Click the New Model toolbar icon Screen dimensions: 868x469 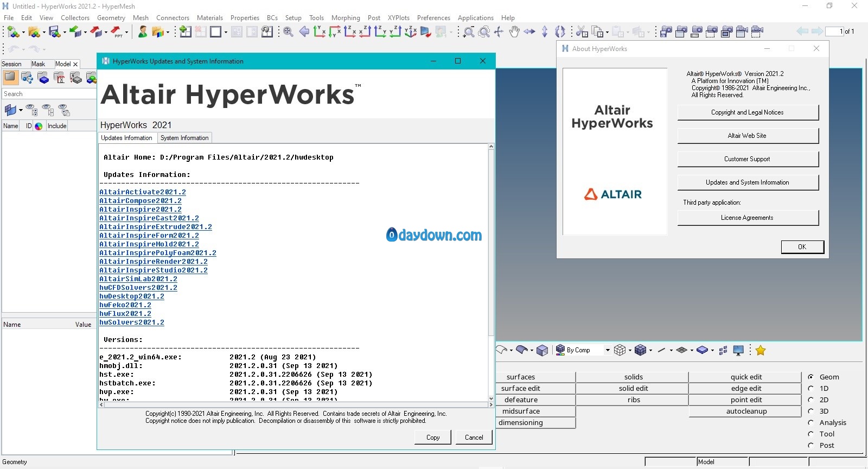point(12,32)
